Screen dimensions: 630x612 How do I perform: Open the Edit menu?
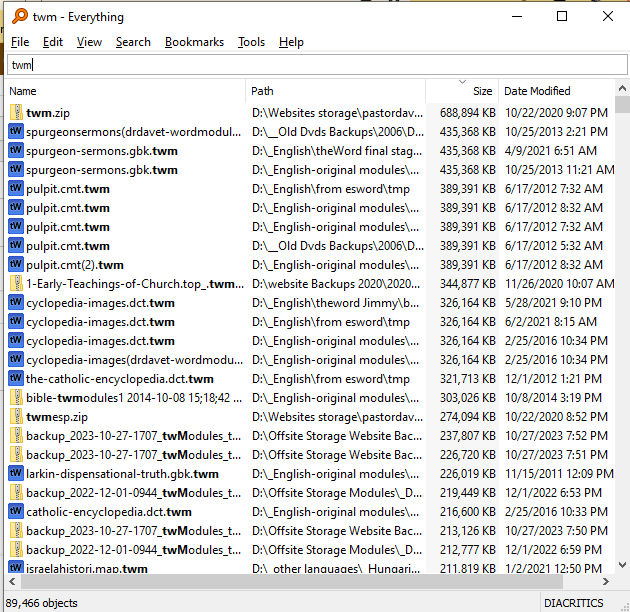tap(53, 42)
